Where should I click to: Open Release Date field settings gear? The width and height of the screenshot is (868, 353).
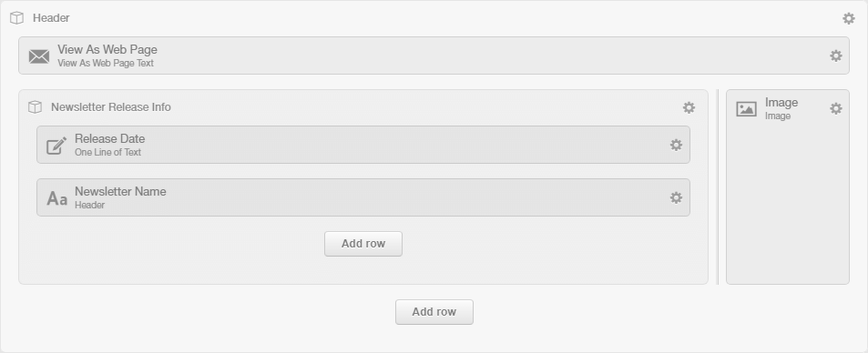pyautogui.click(x=676, y=145)
